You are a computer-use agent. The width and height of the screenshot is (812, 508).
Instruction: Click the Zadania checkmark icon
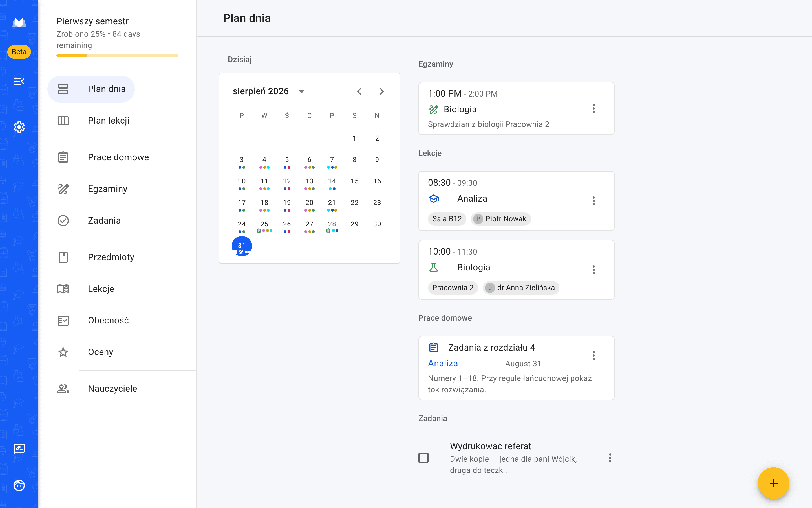pyautogui.click(x=63, y=220)
